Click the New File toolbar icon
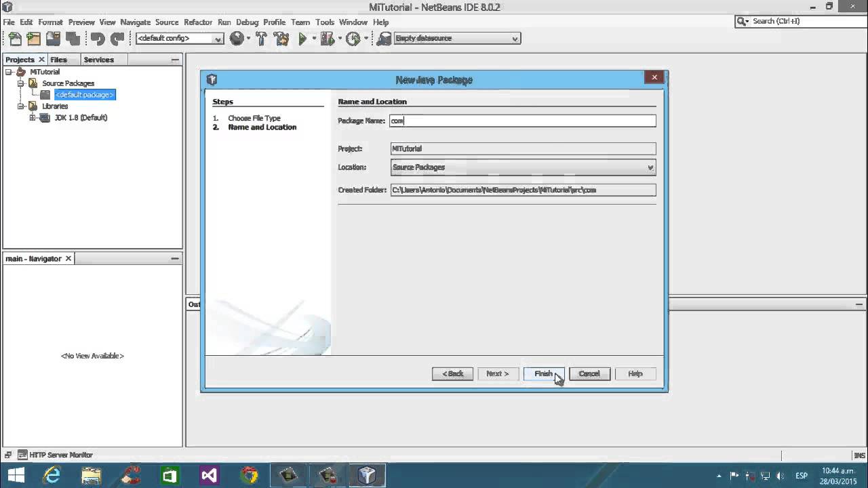 pyautogui.click(x=15, y=39)
